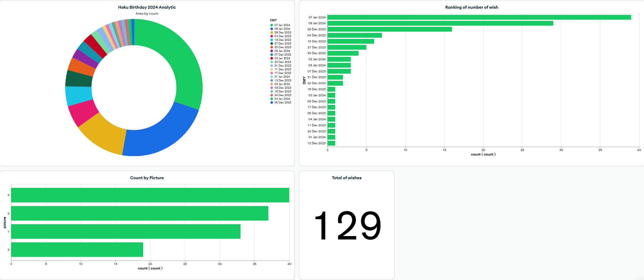Select '04 Jan 2024' text in the donut legend

(x=282, y=99)
